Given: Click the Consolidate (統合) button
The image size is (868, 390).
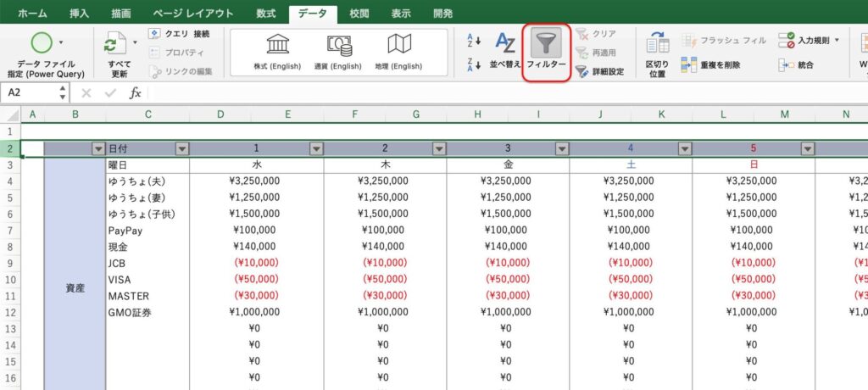Looking at the screenshot, I should pos(796,64).
